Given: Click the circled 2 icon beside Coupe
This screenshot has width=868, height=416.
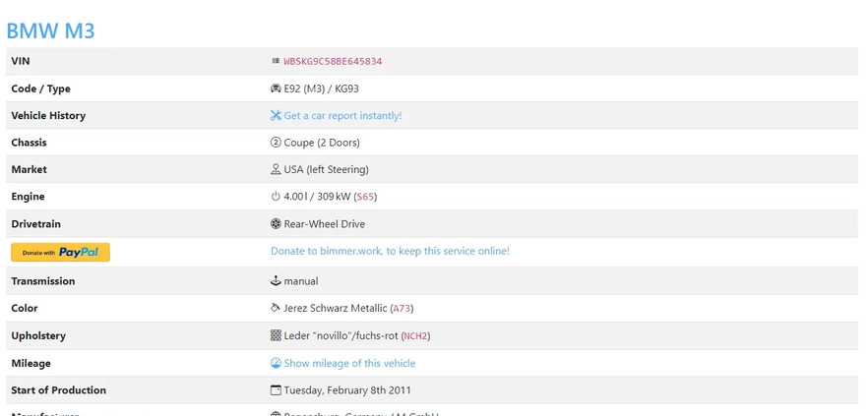Looking at the screenshot, I should [x=276, y=143].
